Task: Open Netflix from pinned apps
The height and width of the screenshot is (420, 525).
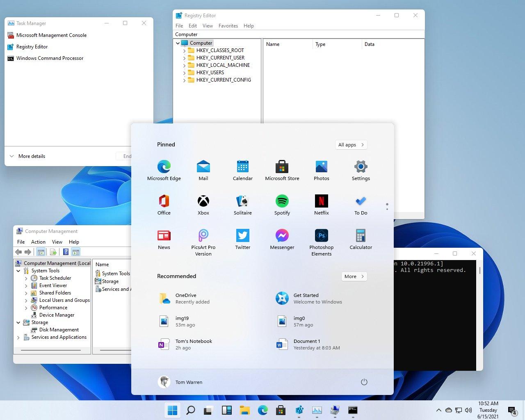Action: pyautogui.click(x=321, y=205)
